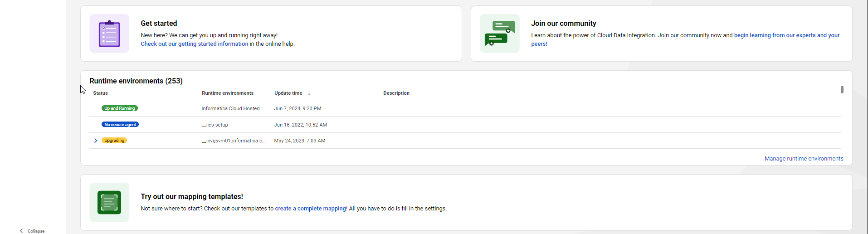
Task: Follow the begin learning from experts link
Action: (685, 39)
